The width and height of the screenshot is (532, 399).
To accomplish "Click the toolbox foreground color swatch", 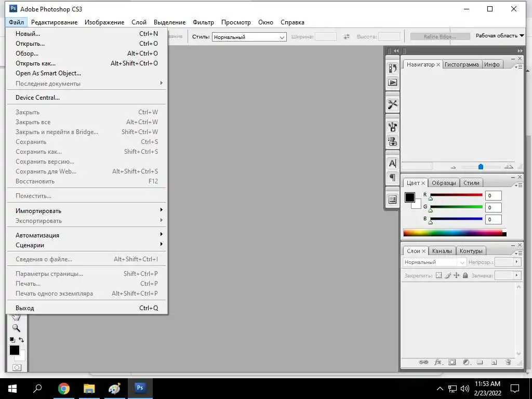I will pyautogui.click(x=14, y=350).
